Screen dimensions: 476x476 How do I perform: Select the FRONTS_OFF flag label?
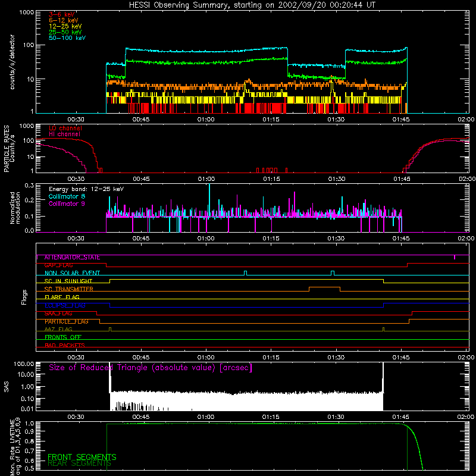tap(63, 337)
